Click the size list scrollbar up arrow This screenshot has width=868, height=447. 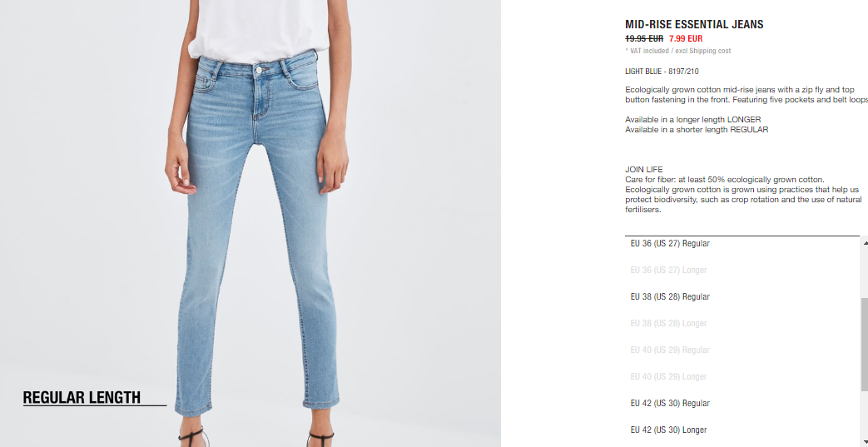tap(864, 241)
